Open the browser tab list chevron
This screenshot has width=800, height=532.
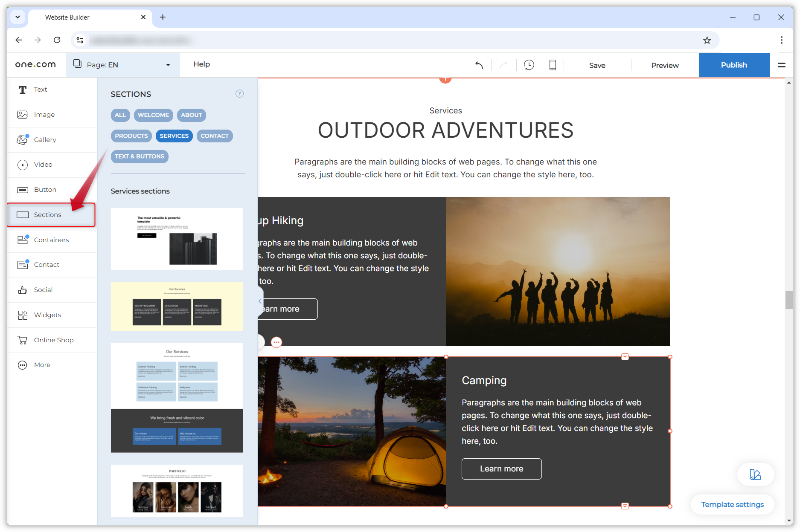pos(17,17)
